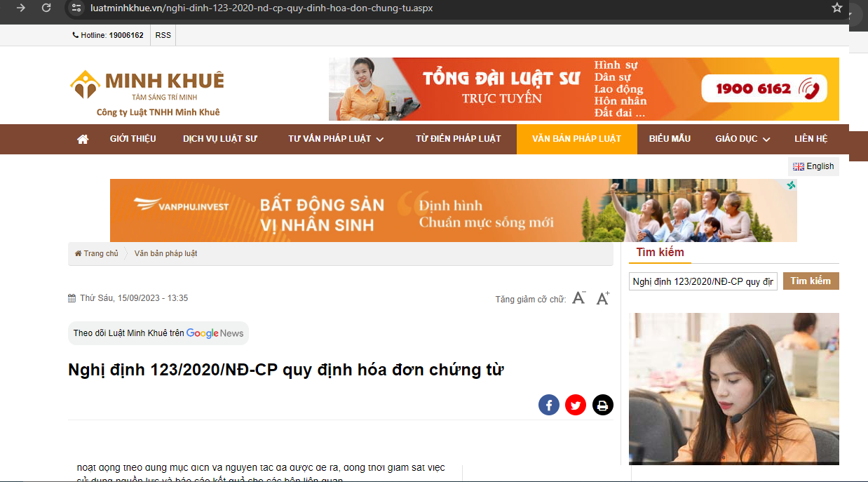Click the browser forward arrow
This screenshot has height=482, width=868.
pyautogui.click(x=21, y=8)
